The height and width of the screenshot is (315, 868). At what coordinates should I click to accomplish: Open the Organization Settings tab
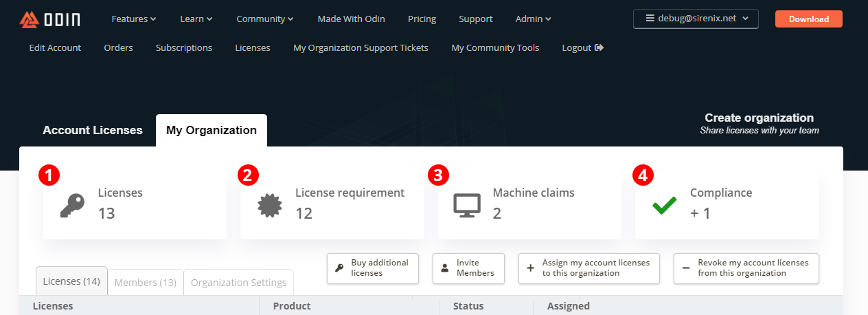pos(239,283)
